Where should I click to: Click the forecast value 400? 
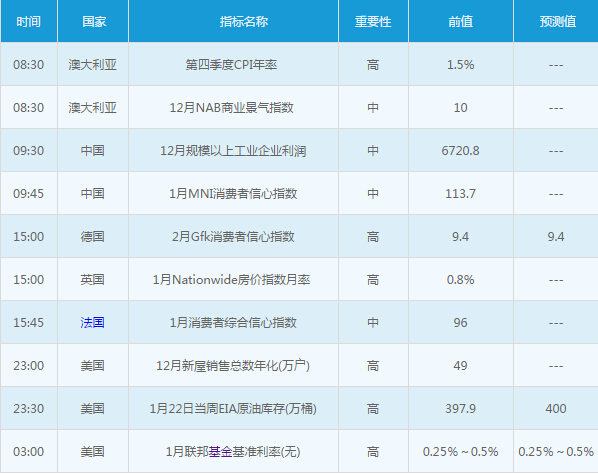tap(556, 409)
